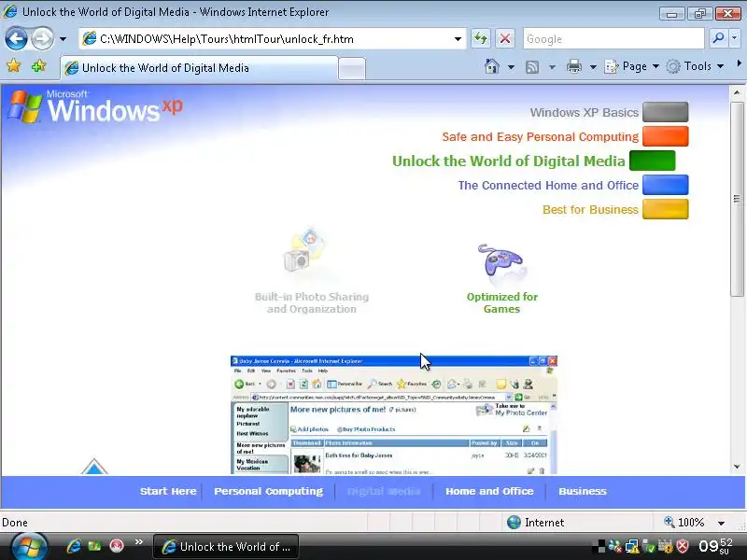Click the blue Home and Office button
Viewport: 747px width, 560px height.
click(665, 185)
